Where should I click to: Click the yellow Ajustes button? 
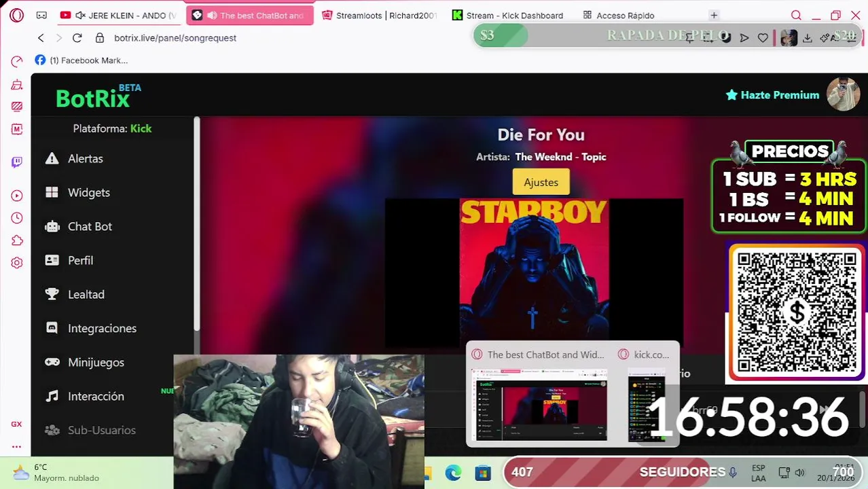(x=541, y=182)
